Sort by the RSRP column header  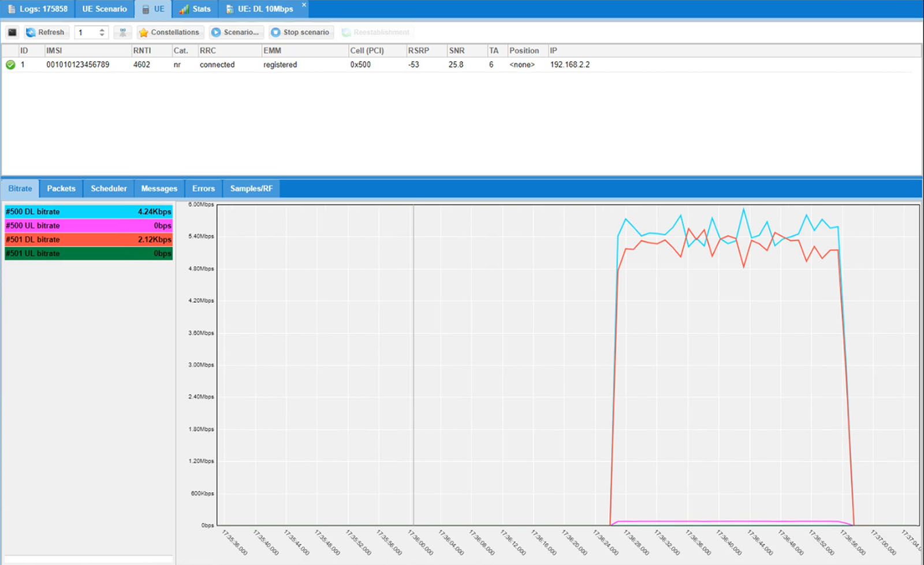coord(427,51)
